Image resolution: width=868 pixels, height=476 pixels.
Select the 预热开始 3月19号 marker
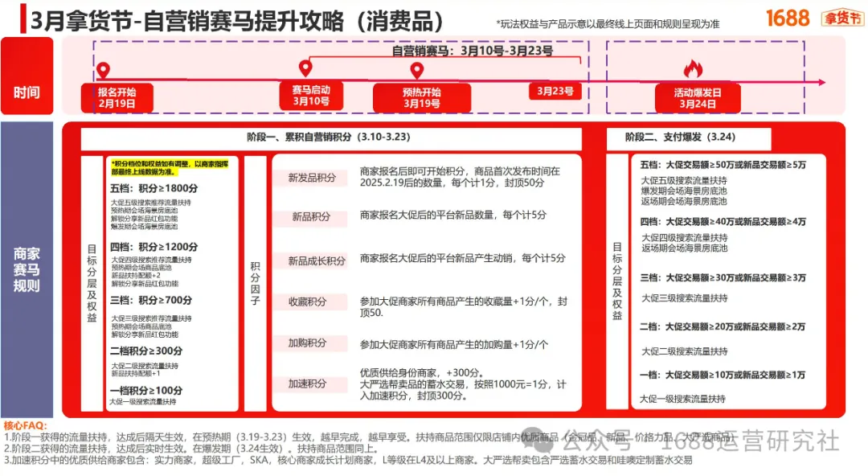pos(422,97)
